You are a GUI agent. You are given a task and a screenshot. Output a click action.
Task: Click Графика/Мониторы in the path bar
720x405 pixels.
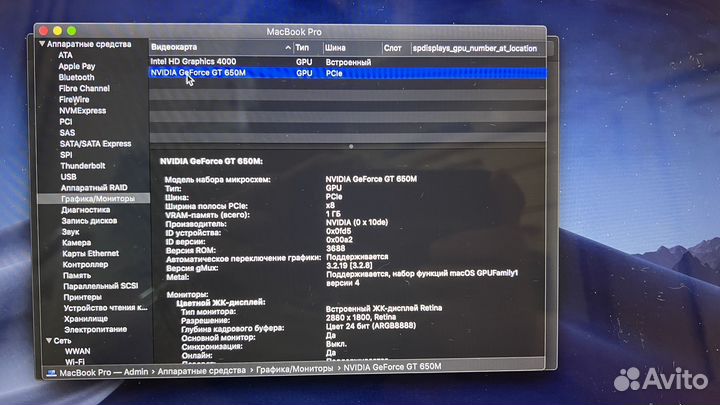[294, 369]
